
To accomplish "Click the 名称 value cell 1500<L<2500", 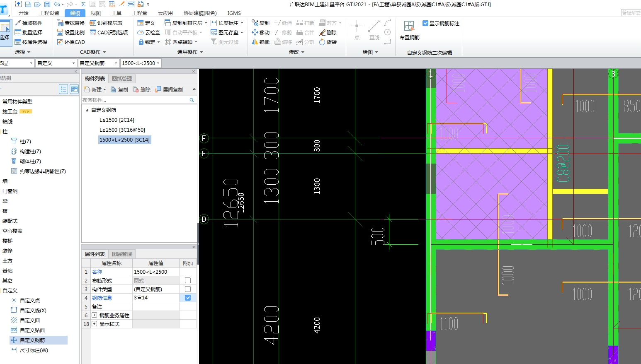I will 156,272.
